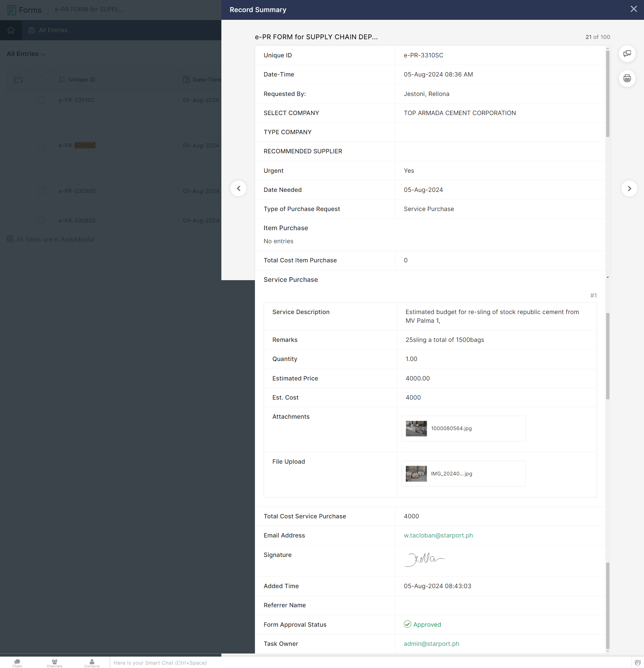Open the 1000080564.jpg attachment thumbnail
This screenshot has height=668, width=644.
click(416, 428)
